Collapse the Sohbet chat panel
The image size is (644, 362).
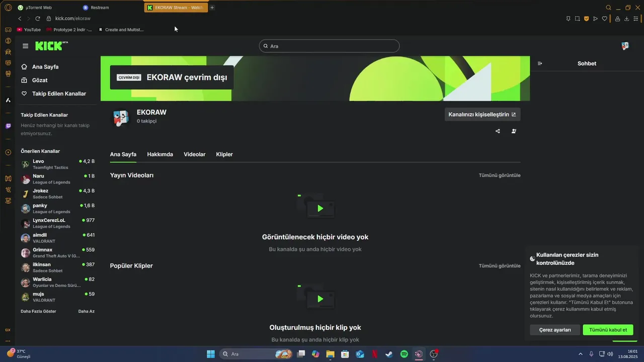(540, 63)
